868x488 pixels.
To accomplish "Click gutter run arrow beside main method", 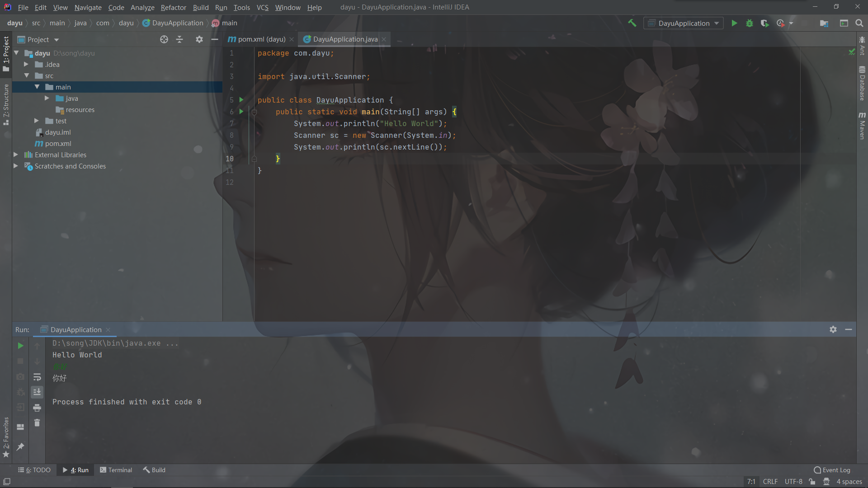I will pos(241,111).
